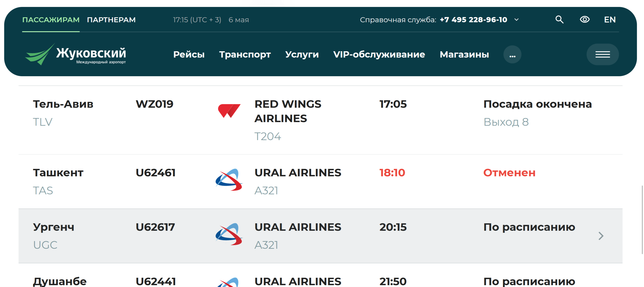
Task: Select the ПАССАЖИРАМ tab
Action: click(x=51, y=20)
